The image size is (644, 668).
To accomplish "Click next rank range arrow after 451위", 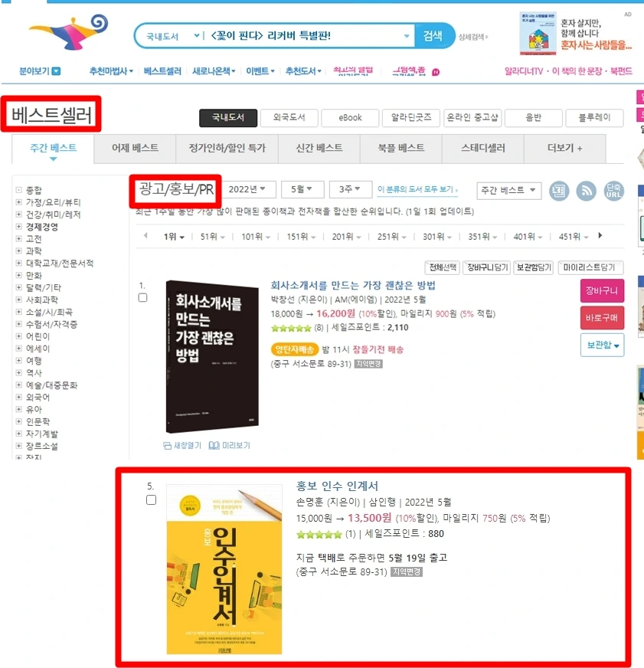I will [600, 235].
